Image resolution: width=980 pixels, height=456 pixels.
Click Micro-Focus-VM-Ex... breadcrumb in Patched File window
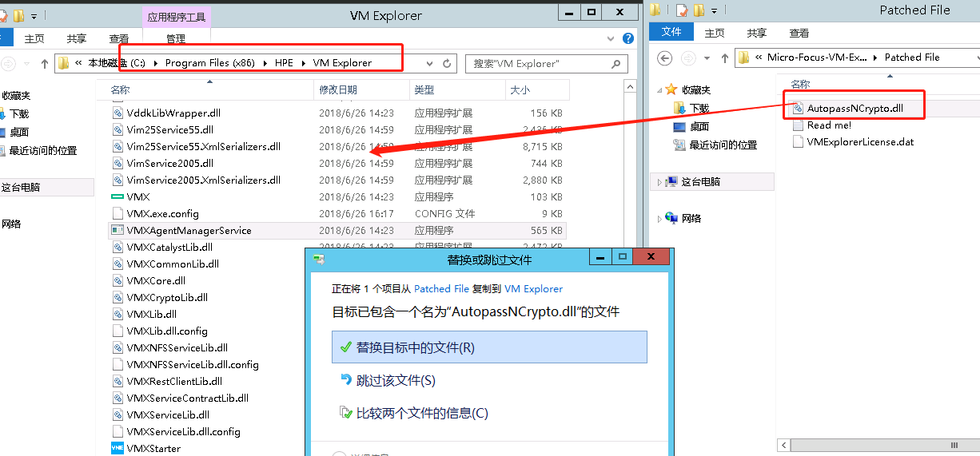point(816,57)
